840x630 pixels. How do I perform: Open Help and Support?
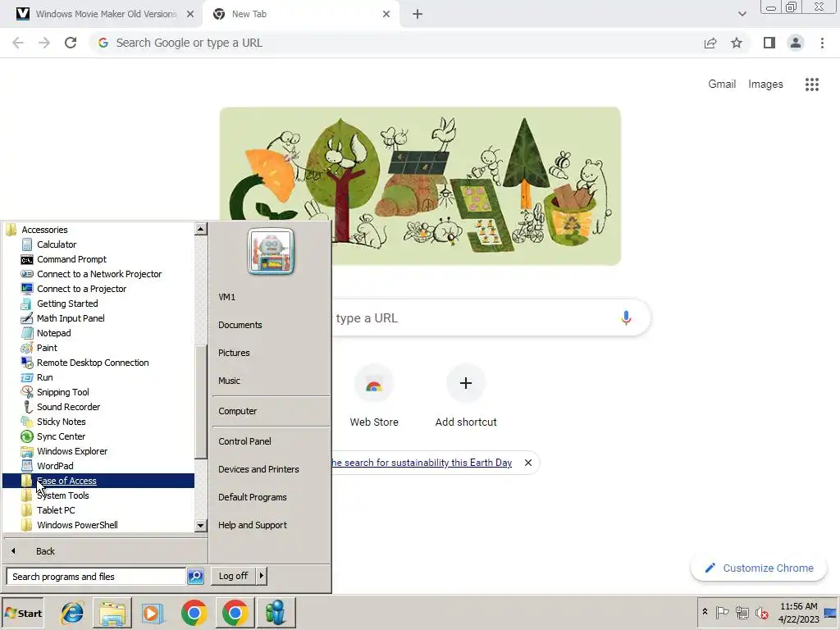253,525
